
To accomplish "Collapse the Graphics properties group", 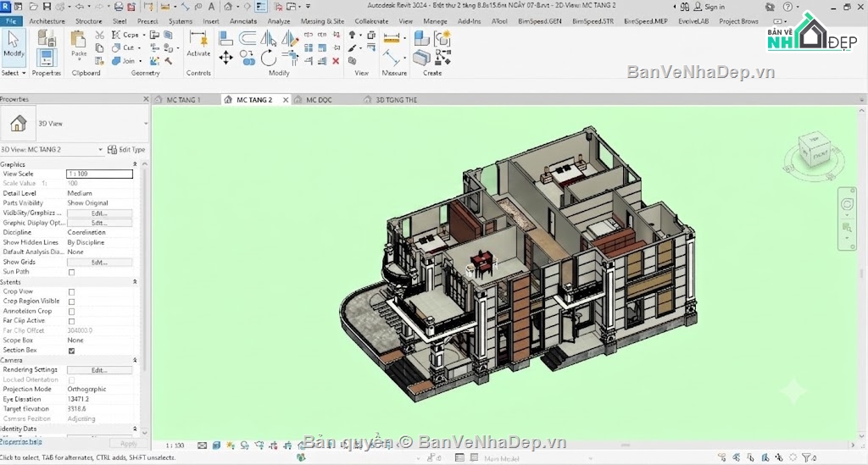I will [x=135, y=164].
